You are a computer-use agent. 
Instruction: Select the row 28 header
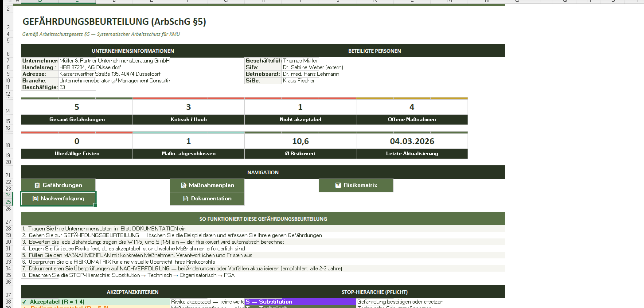click(x=8, y=229)
